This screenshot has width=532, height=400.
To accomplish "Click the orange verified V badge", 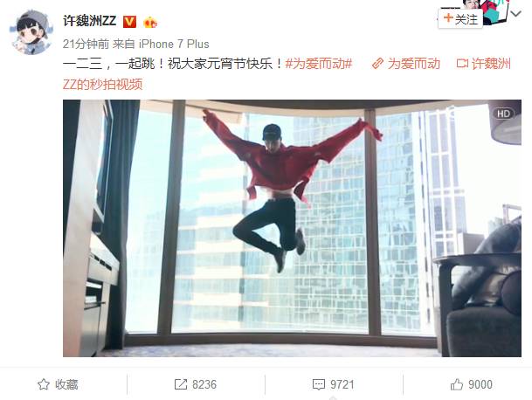I will coord(129,22).
